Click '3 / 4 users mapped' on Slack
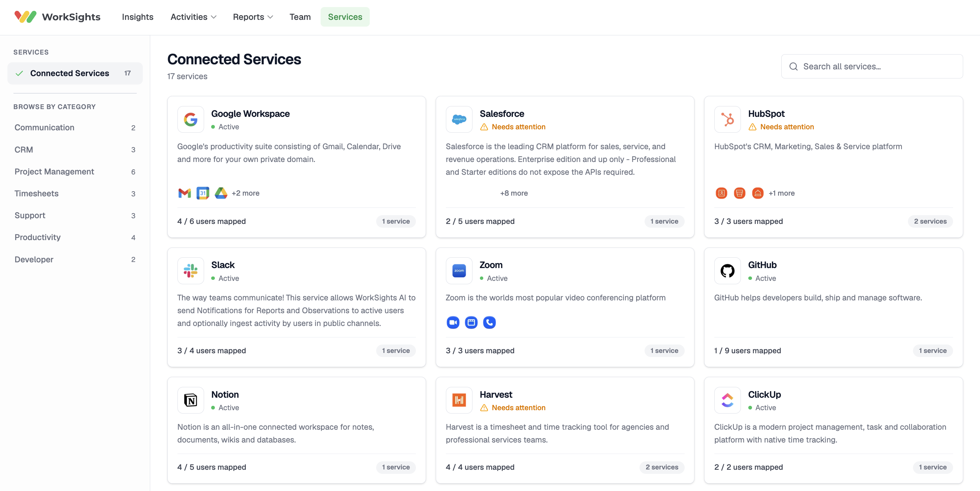 (211, 351)
